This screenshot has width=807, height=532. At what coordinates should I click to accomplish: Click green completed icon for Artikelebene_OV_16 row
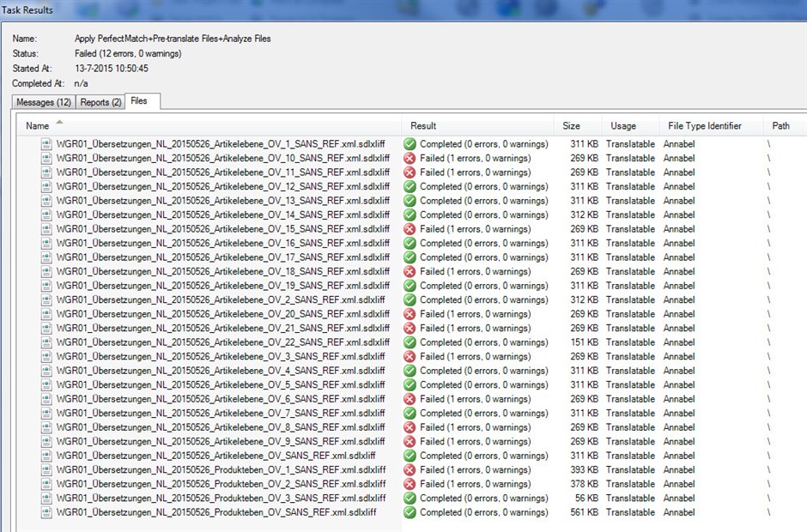[x=410, y=243]
